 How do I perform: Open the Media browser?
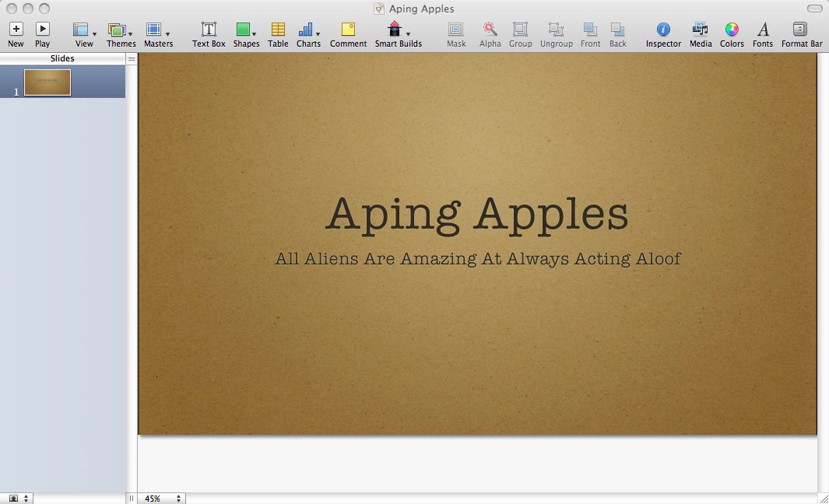pos(700,31)
